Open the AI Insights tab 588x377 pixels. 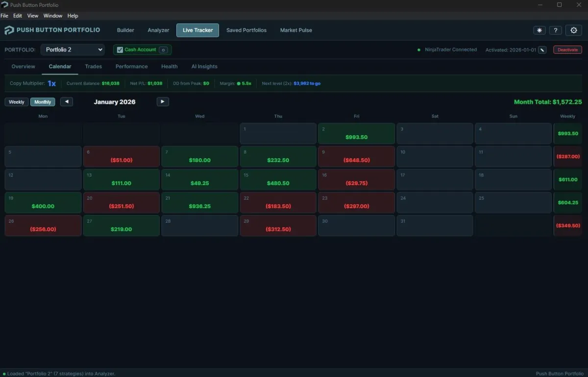coord(204,67)
